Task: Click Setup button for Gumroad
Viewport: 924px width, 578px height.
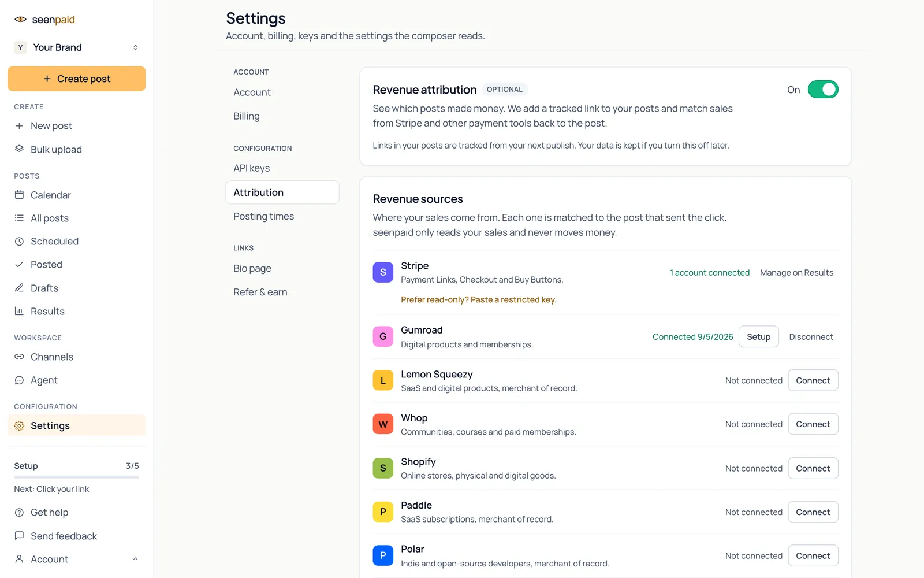Action: [758, 337]
